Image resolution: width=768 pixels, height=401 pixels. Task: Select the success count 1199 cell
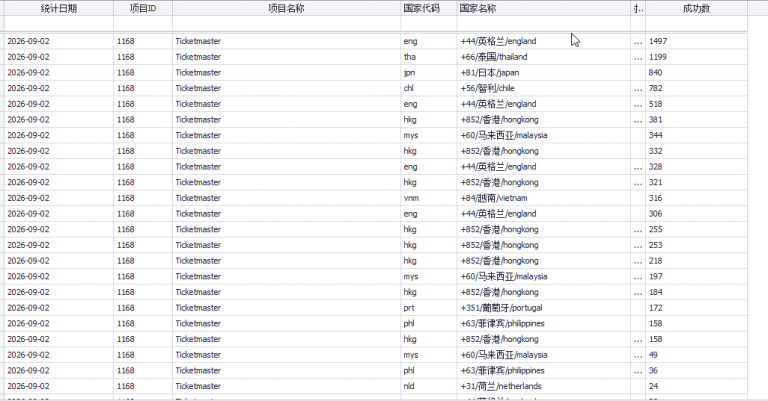pos(696,57)
